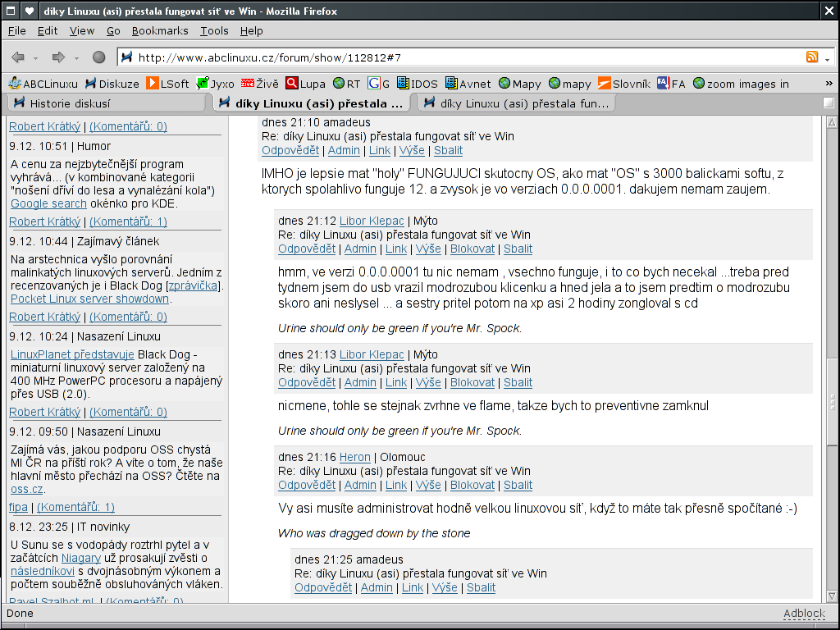The image size is (840, 630).
Task: Click the Pocket Linux server showdown link
Action: (x=89, y=299)
